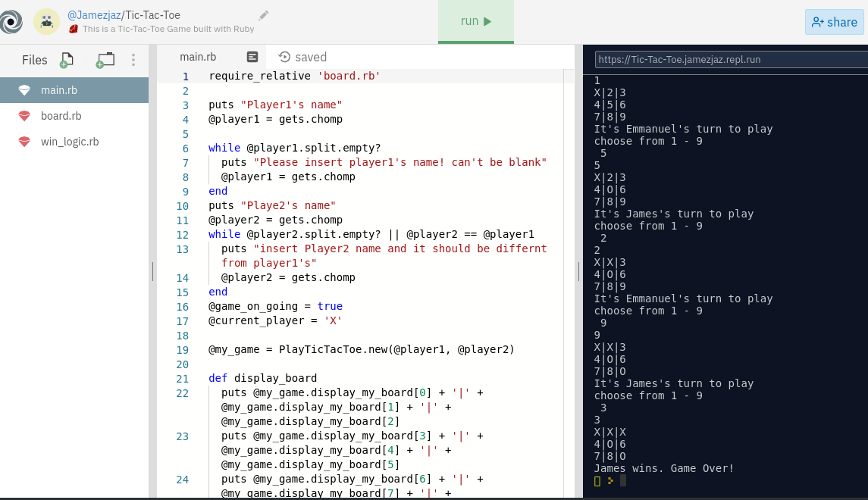Click the Tic-Tac-Toe repl title

152,15
